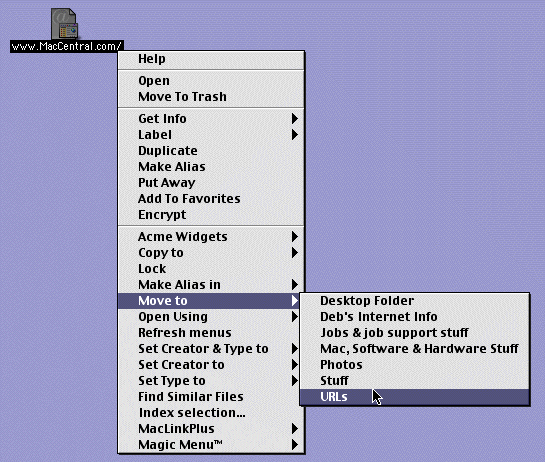Click Refresh menus item
545x462 pixels.
[x=211, y=333]
